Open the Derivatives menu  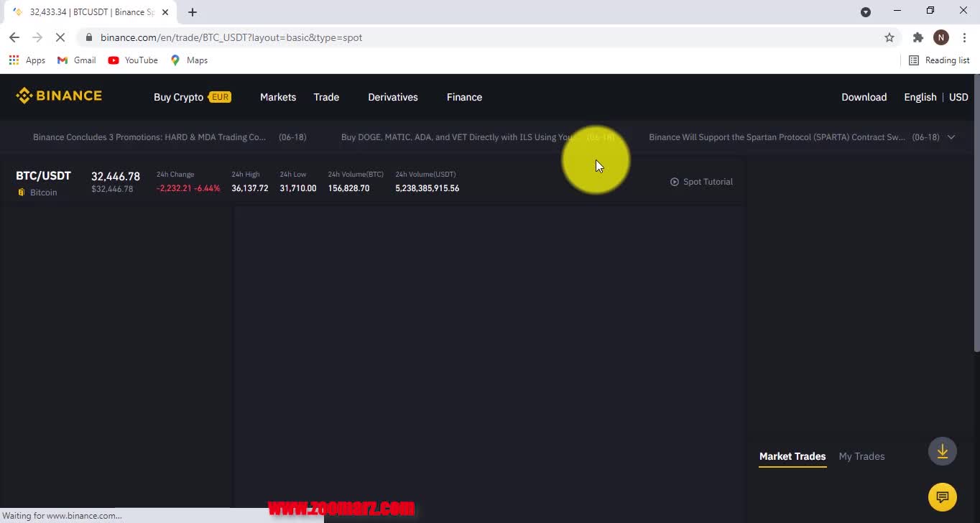(392, 97)
